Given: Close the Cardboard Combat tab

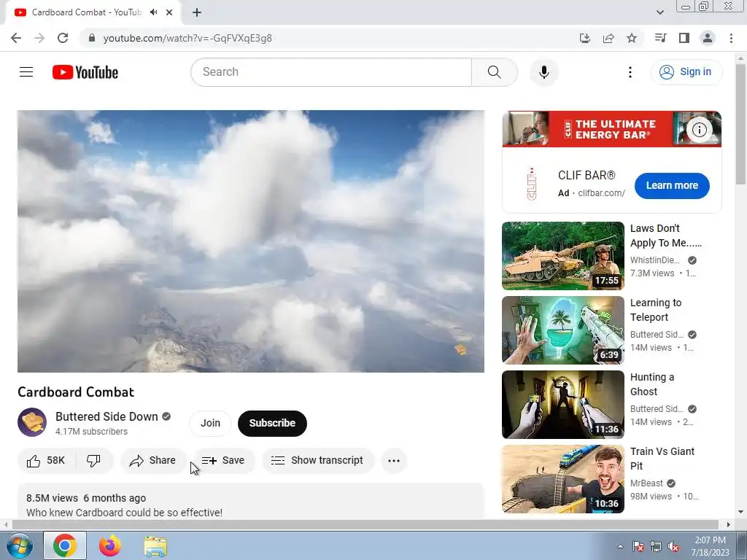Looking at the screenshot, I should click(x=169, y=12).
